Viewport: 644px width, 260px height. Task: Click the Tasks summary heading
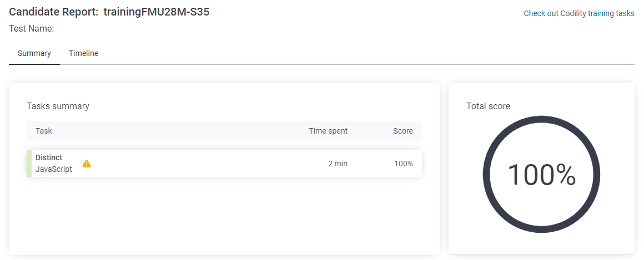[58, 106]
